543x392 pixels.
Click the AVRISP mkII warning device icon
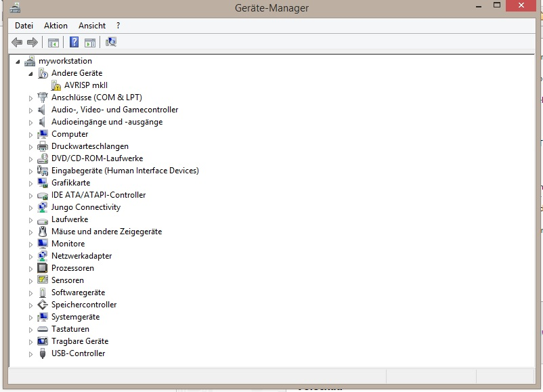(x=56, y=85)
